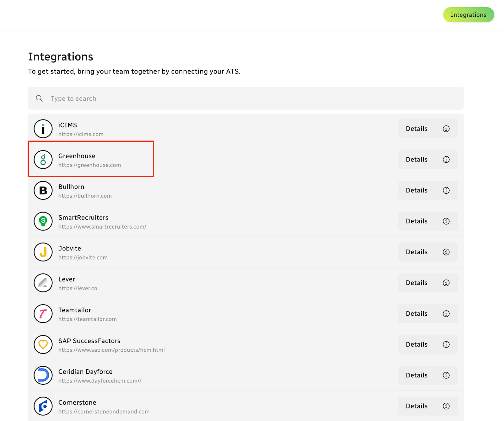Click the SAP SuccessFactors heart logo

coord(43,344)
